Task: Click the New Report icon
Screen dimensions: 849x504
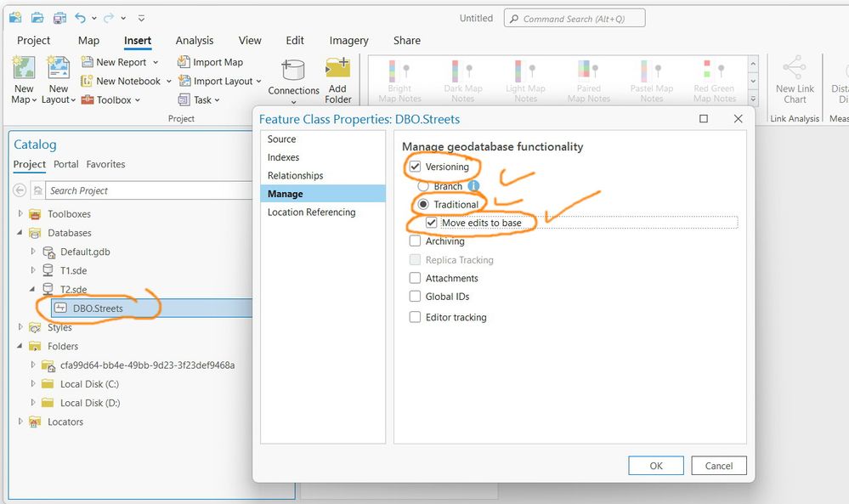Action: click(87, 62)
